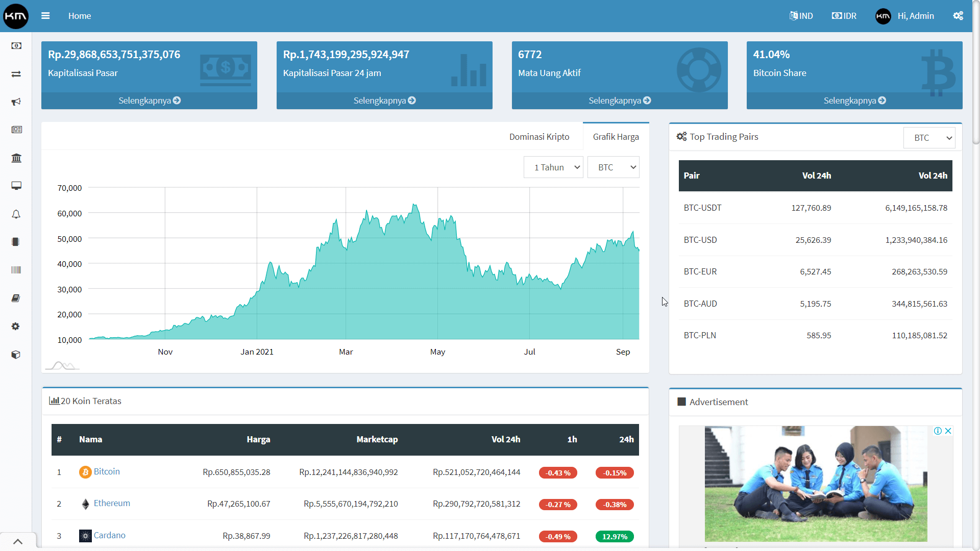Click Selengkapnya under Kapitalisasi Pasar

(x=149, y=100)
